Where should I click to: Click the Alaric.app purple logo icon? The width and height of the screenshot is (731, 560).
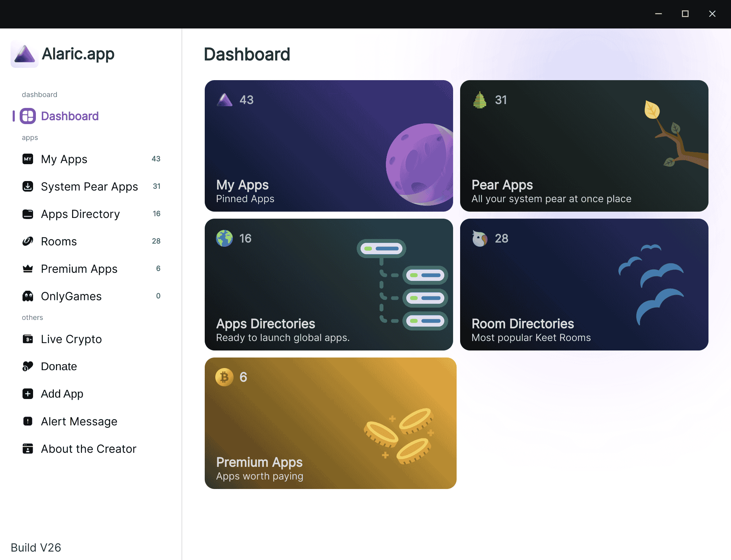point(24,54)
